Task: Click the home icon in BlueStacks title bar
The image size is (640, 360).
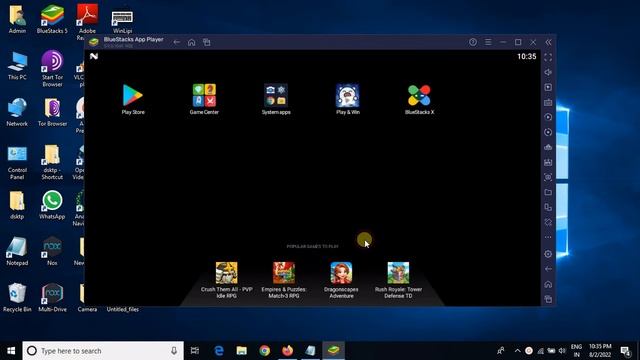Action: [191, 42]
